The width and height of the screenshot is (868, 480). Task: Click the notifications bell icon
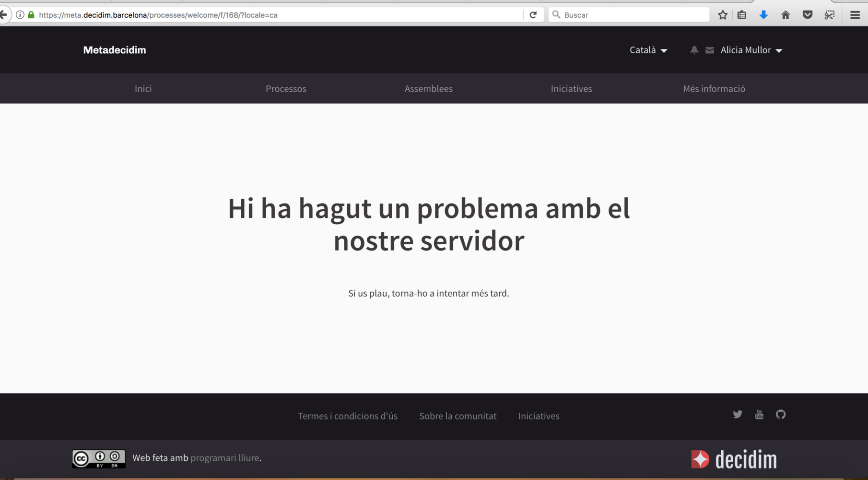pos(694,50)
